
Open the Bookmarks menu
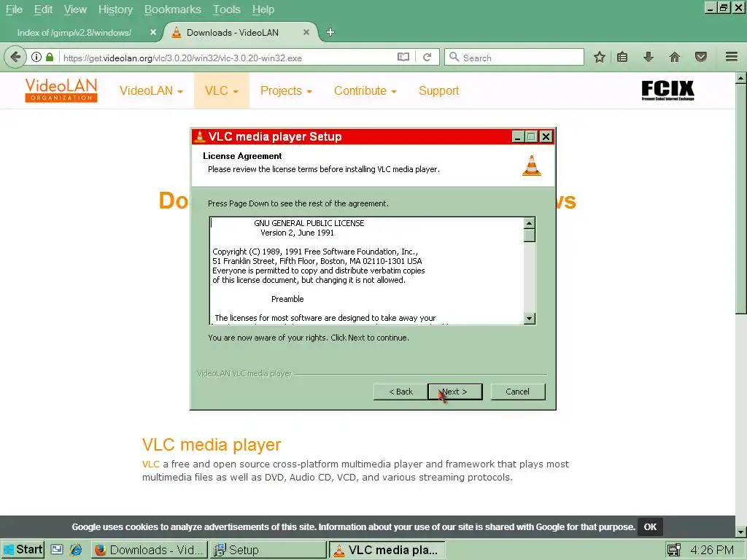172,9
